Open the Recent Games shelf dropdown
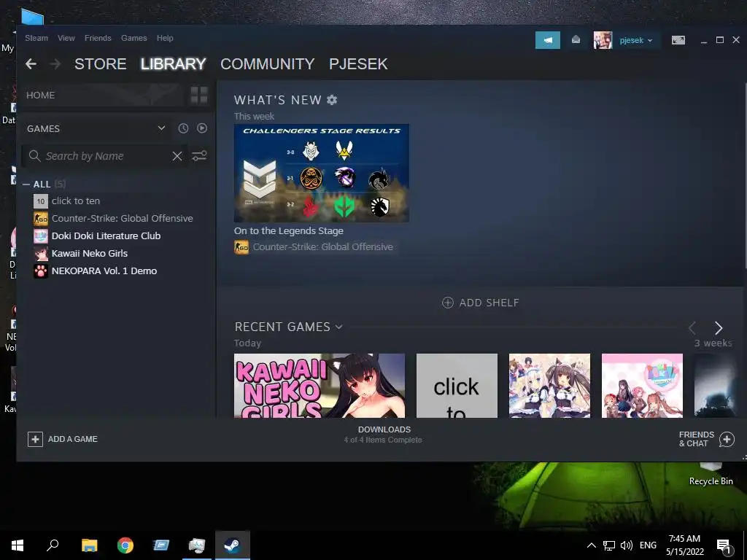The width and height of the screenshot is (747, 560). tap(338, 327)
